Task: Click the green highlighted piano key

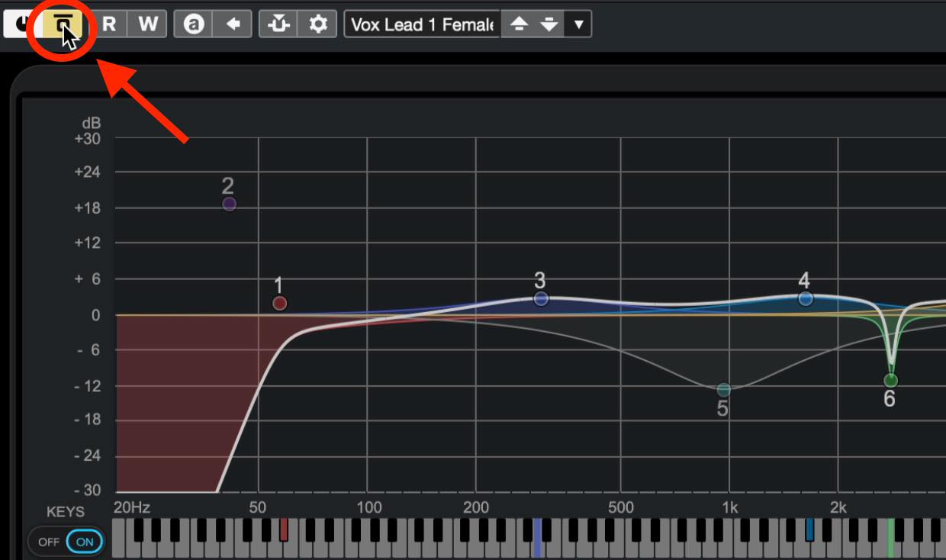Action: pyautogui.click(x=890, y=538)
